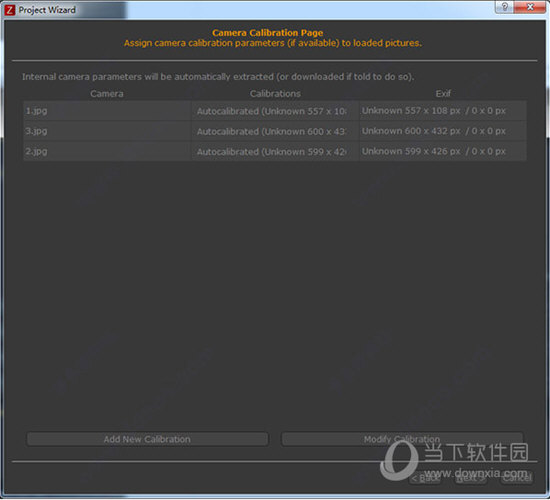Click the Exif column header
The image size is (550, 500).
click(443, 94)
